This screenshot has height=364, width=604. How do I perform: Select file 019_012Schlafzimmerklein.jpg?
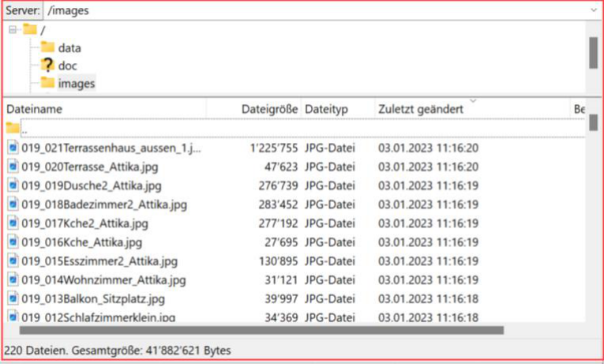98,317
